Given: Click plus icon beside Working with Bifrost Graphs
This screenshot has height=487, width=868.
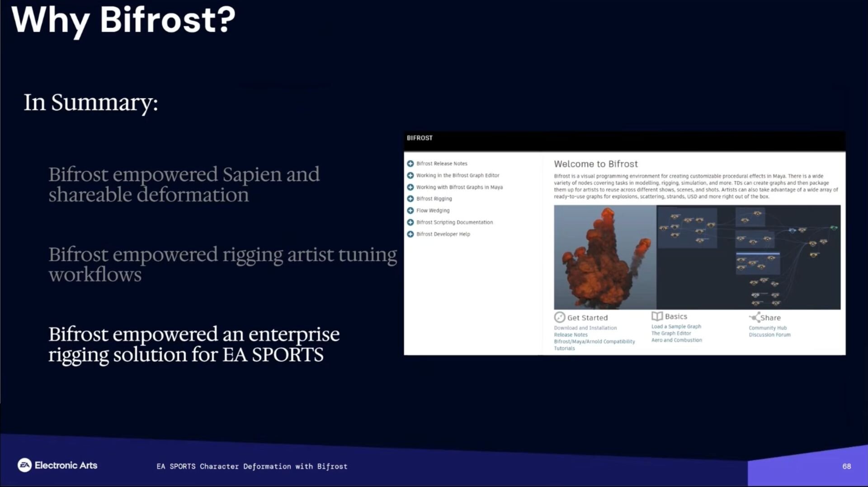Looking at the screenshot, I should click(410, 187).
